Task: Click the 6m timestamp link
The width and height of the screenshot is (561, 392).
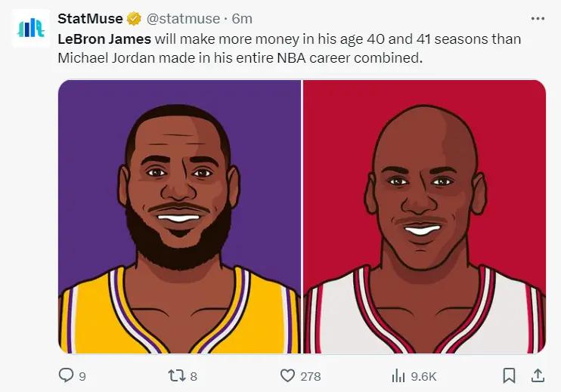Action: [x=242, y=18]
